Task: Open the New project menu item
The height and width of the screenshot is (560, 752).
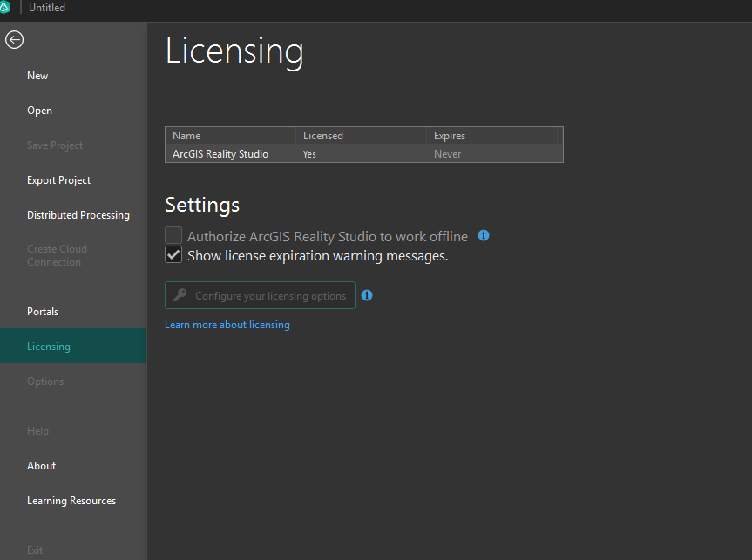Action: [37, 76]
